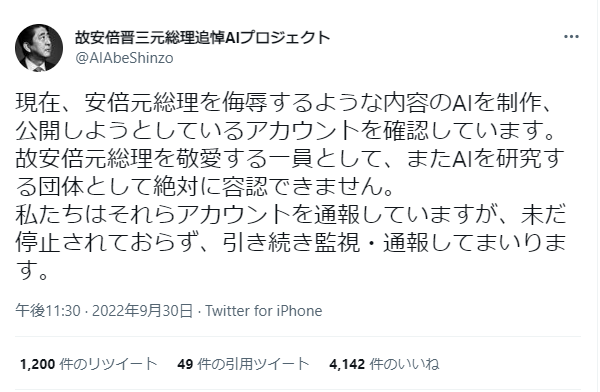Open the 午後11:30 timestamp link
This screenshot has height=392, width=600.
click(x=48, y=311)
